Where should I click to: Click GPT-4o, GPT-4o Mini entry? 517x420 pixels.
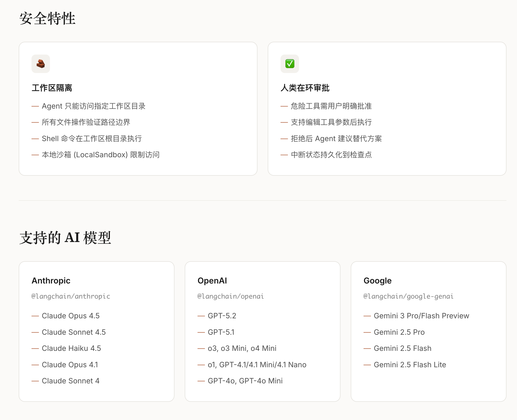coord(245,381)
